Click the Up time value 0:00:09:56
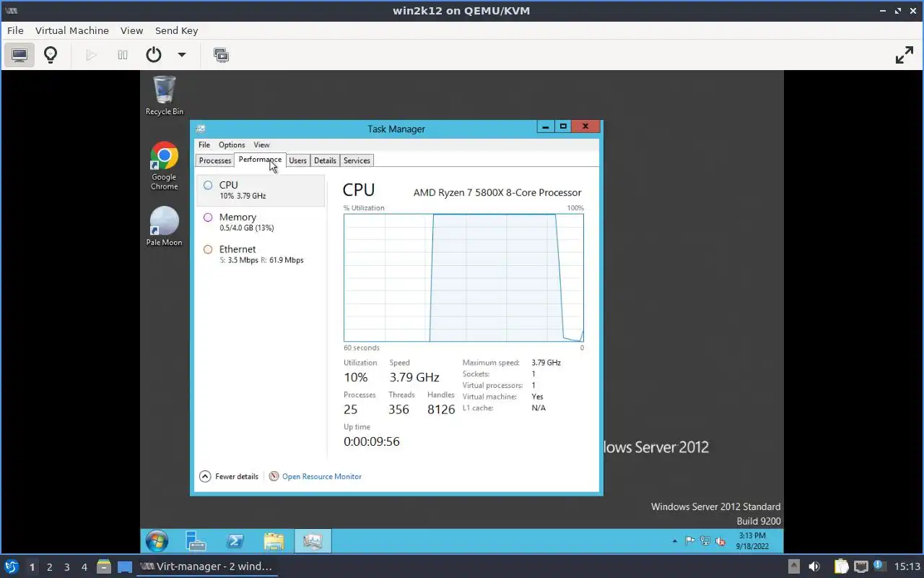Viewport: 924px width, 578px height. (371, 441)
